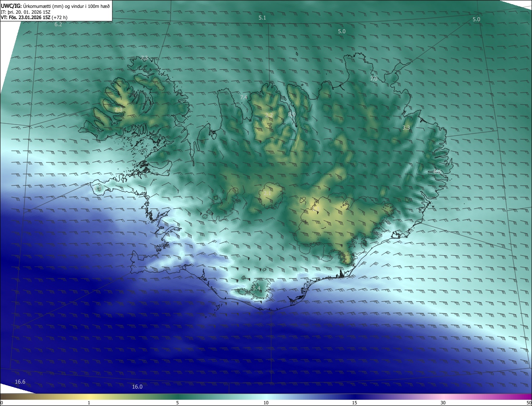Image resolution: width=532 pixels, height=406 pixels.
Task: Click the 16.0 value label on the map
Action: tap(137, 386)
